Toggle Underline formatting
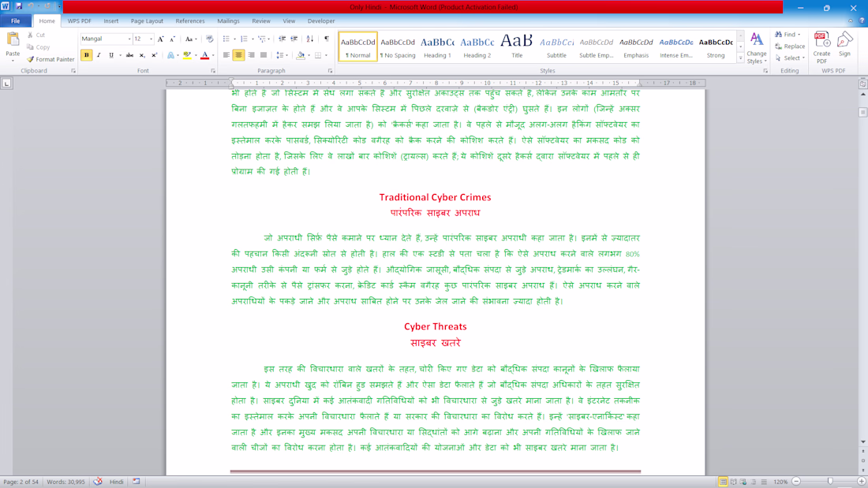The width and height of the screenshot is (868, 488). click(x=111, y=55)
